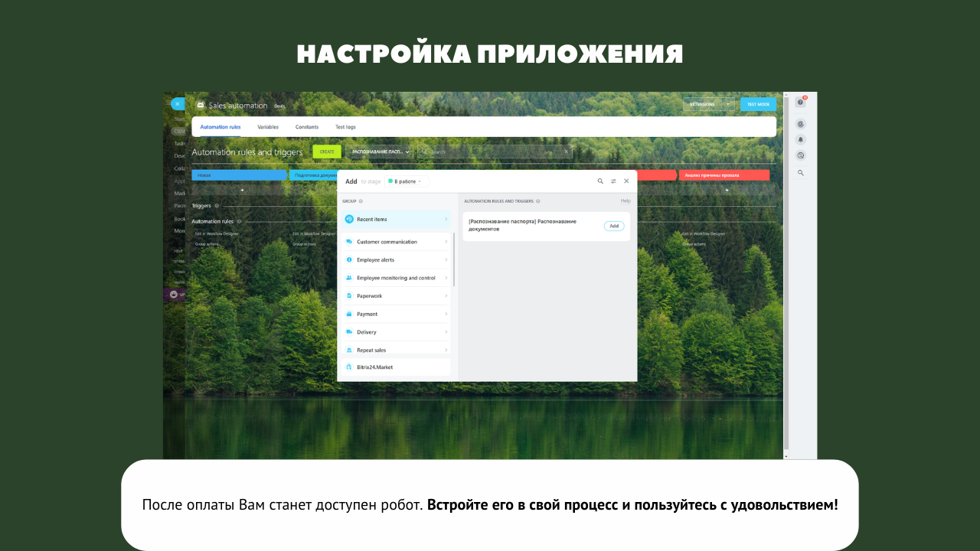Viewport: 980px width, 551px height.
Task: Open filter settings sliders icon in Add dialog
Action: (x=613, y=181)
